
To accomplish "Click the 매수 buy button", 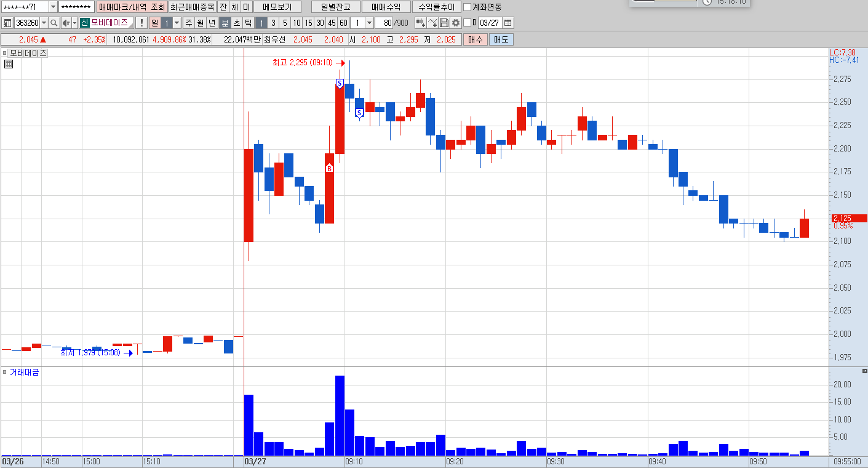I will (x=475, y=39).
